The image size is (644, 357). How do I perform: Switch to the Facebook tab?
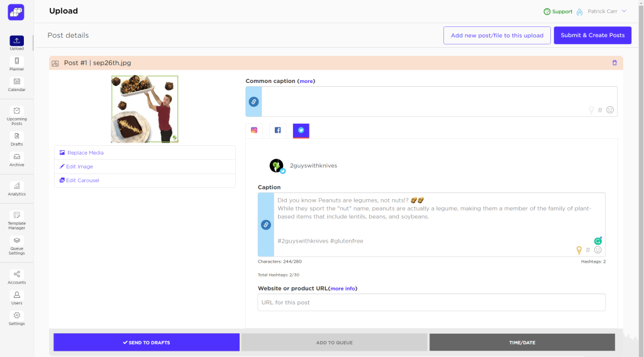pyautogui.click(x=277, y=130)
